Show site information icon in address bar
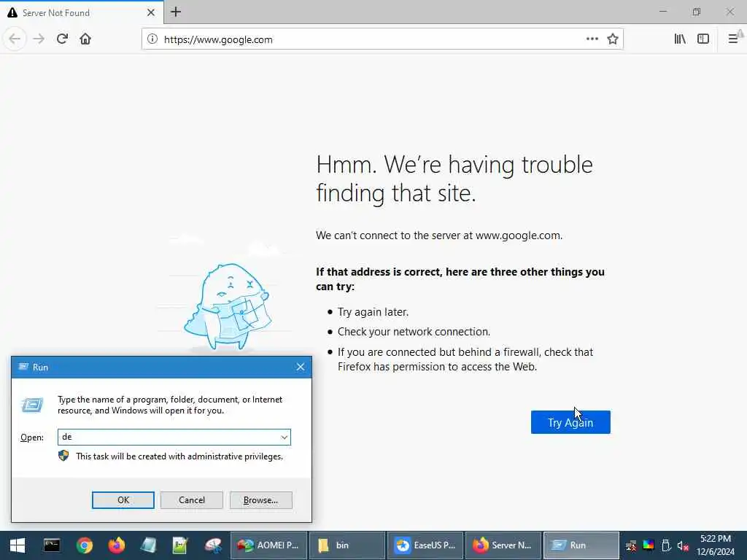Viewport: 747px width, 560px height. pos(152,39)
